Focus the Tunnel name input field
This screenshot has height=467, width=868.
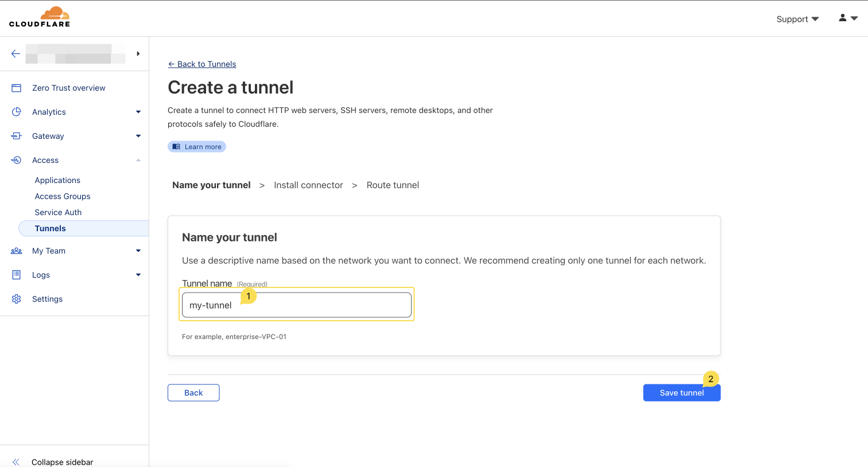click(x=297, y=305)
